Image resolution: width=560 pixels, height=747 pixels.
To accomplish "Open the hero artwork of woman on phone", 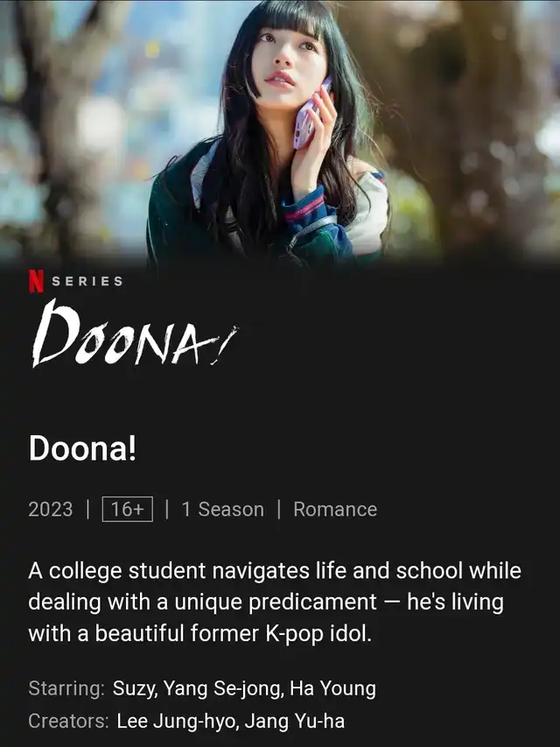I will point(280,131).
